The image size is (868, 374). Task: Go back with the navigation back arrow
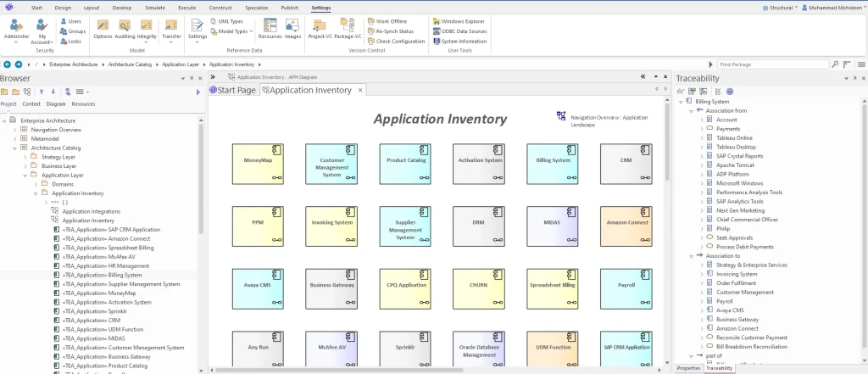(x=7, y=64)
